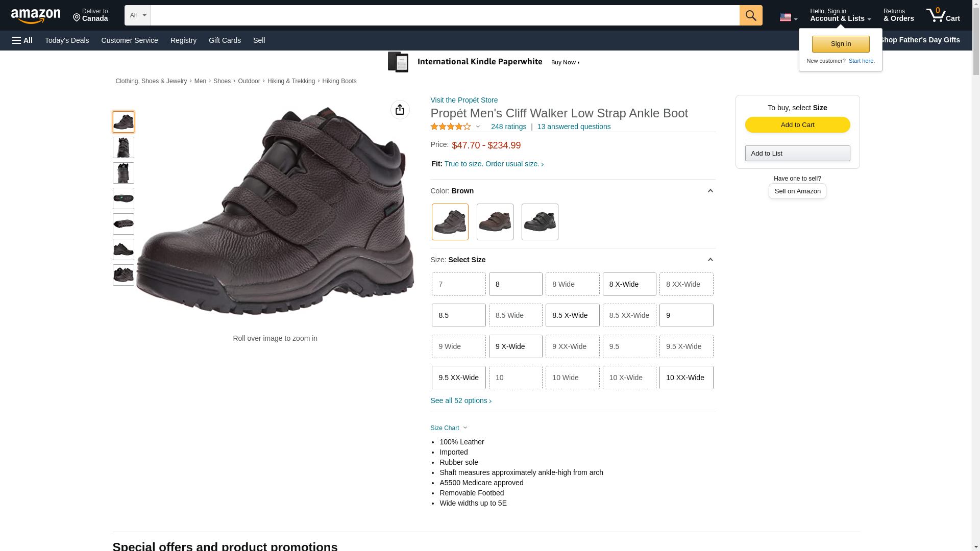
Task: Click the Amazon logo
Action: [x=36, y=16]
